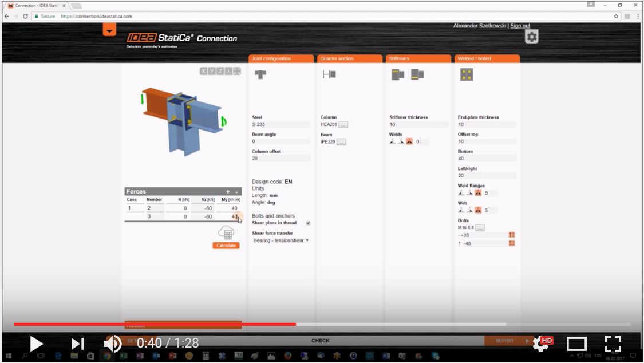
Task: Click the Beam angle field
Action: (x=281, y=141)
